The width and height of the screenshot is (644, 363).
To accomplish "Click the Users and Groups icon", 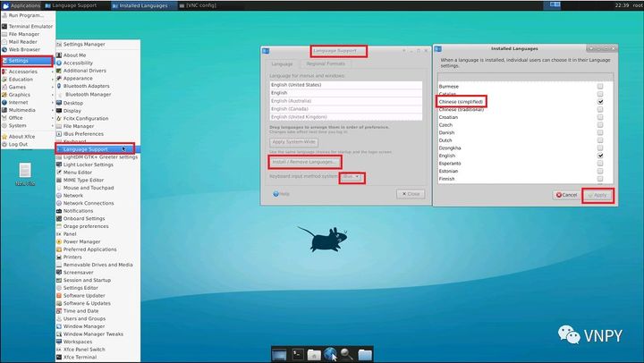I will tap(59, 318).
